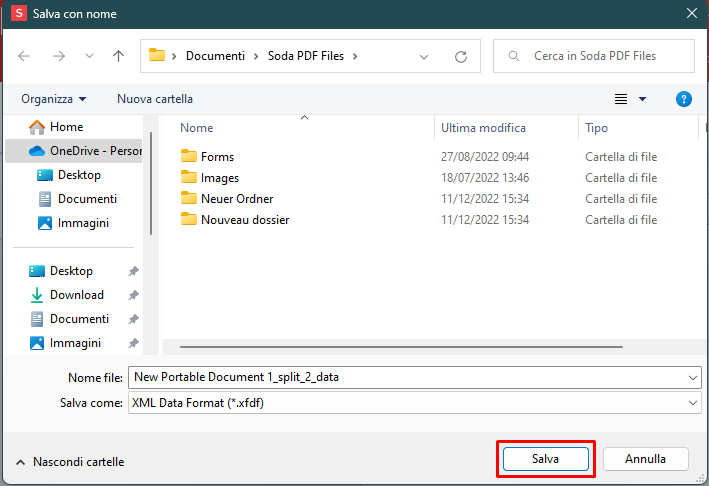This screenshot has height=486, width=709.
Task: Close the Salva con nome dialog
Action: pos(692,13)
